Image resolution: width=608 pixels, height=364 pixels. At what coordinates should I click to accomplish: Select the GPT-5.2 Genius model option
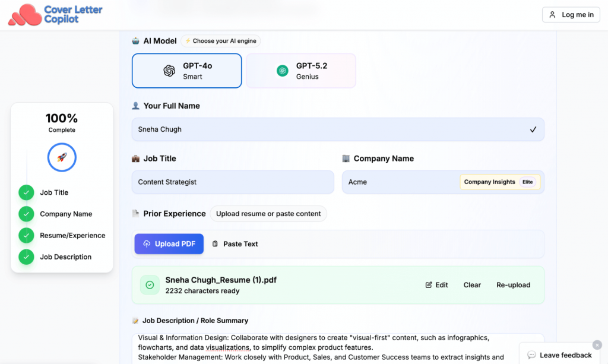click(301, 71)
